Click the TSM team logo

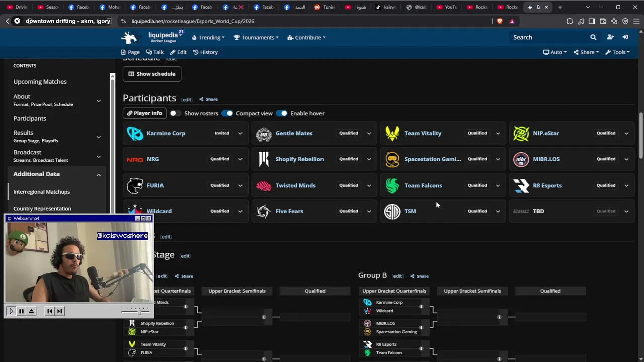click(x=392, y=211)
